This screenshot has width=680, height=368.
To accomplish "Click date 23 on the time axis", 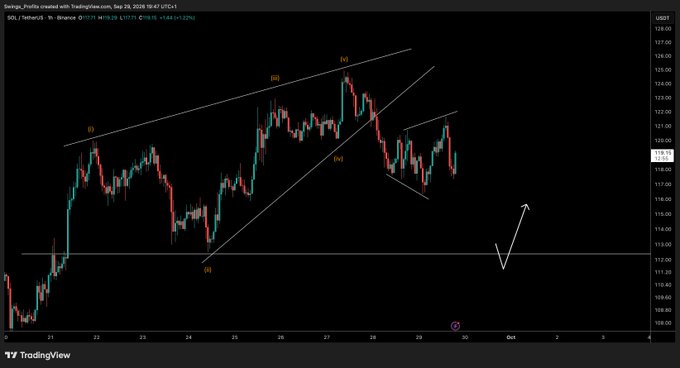I will (143, 337).
